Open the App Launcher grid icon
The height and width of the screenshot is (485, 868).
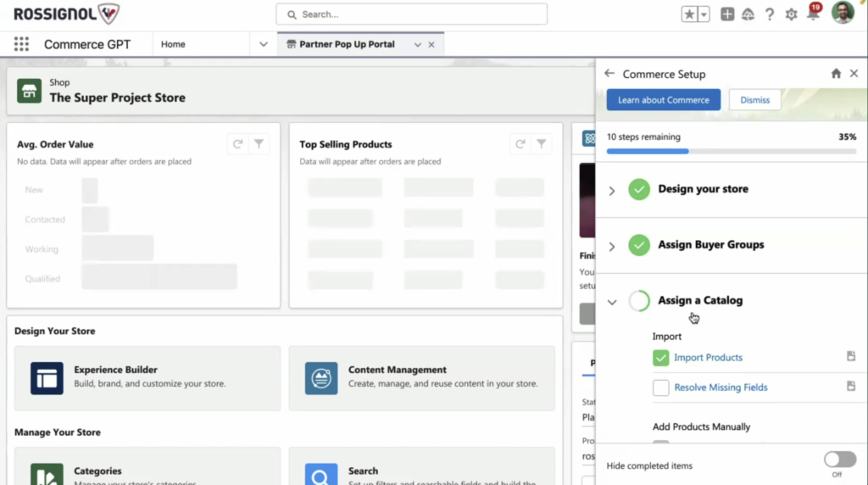pos(21,44)
